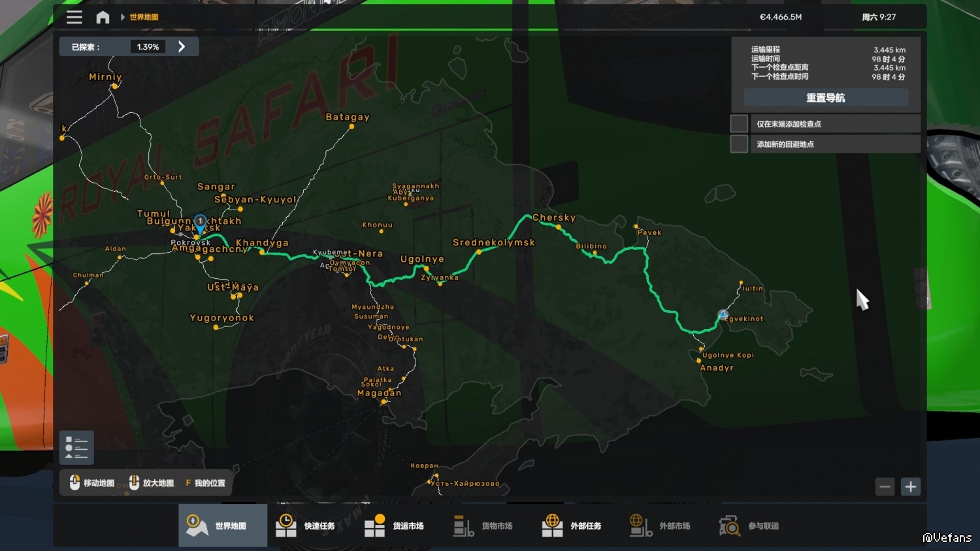The width and height of the screenshot is (980, 551).
Task: Open the hamburger main menu
Action: coord(74,17)
